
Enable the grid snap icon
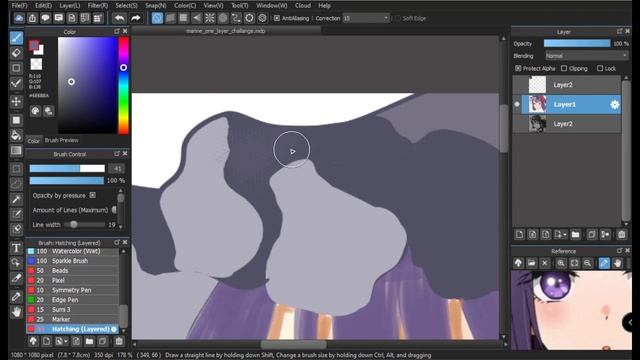point(183,18)
